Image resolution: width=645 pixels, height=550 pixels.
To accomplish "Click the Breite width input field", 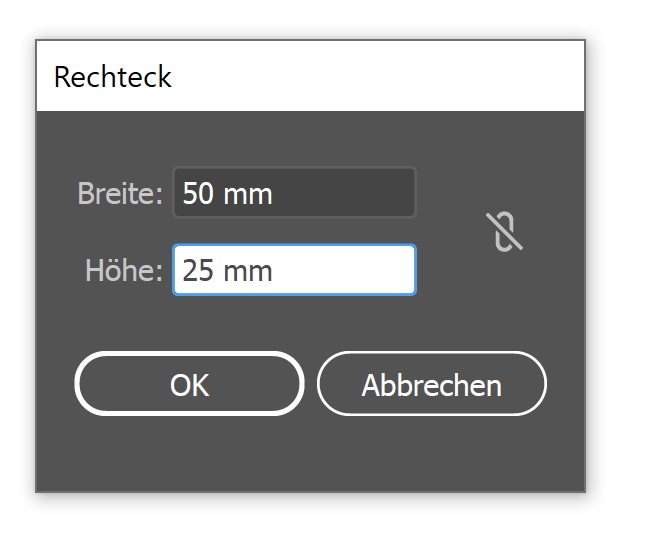I will click(294, 193).
